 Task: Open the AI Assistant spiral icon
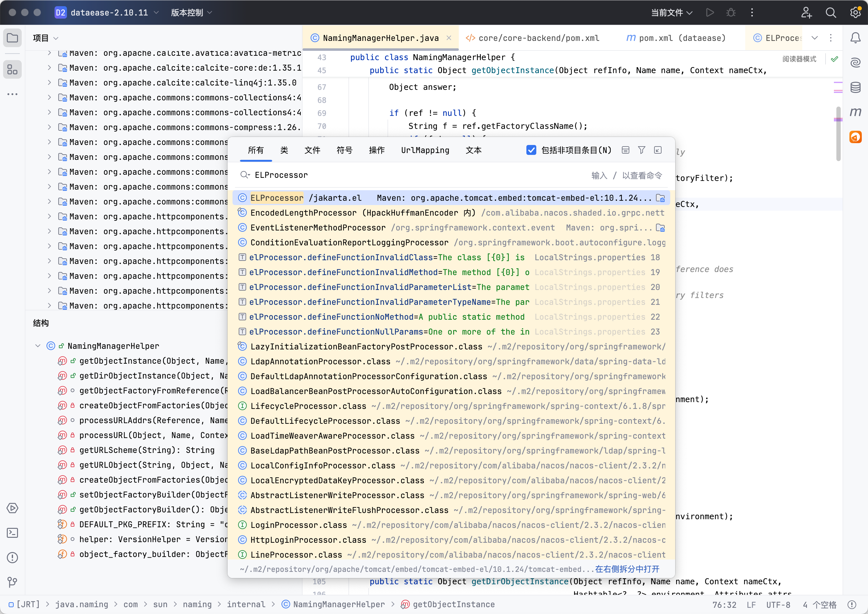tap(856, 62)
